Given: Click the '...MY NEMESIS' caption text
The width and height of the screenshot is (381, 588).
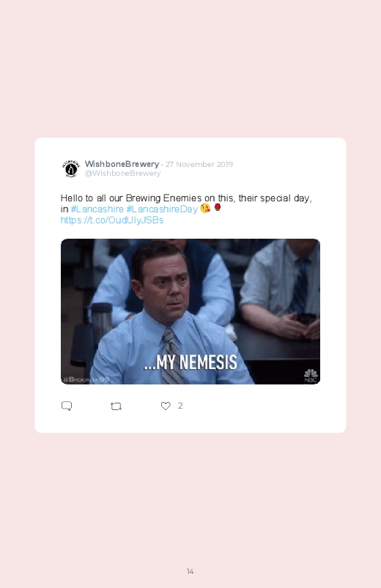Looking at the screenshot, I should pos(190,362).
